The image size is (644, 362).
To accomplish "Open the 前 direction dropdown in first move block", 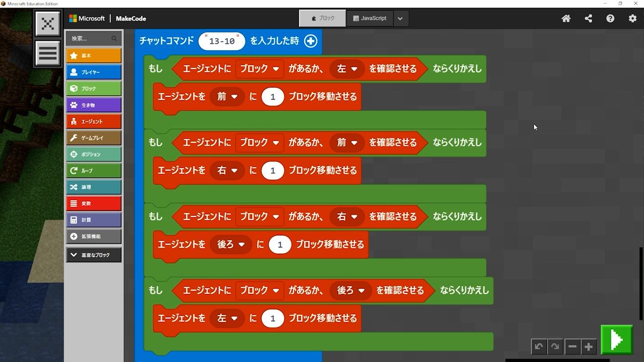I will 227,97.
